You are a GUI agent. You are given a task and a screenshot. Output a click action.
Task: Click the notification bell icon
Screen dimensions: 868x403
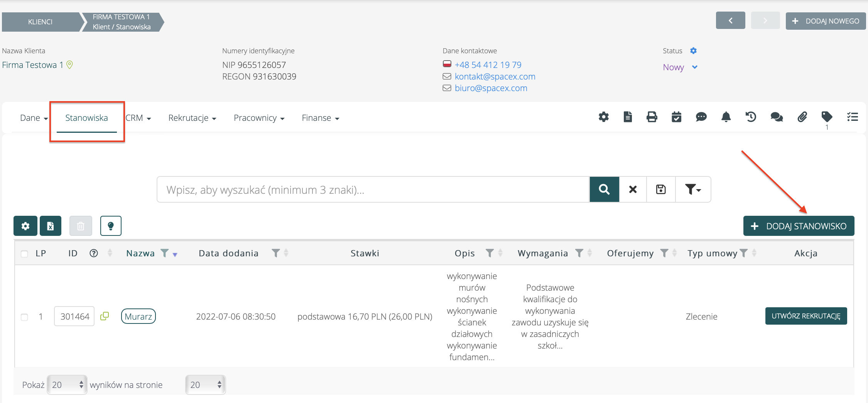726,117
